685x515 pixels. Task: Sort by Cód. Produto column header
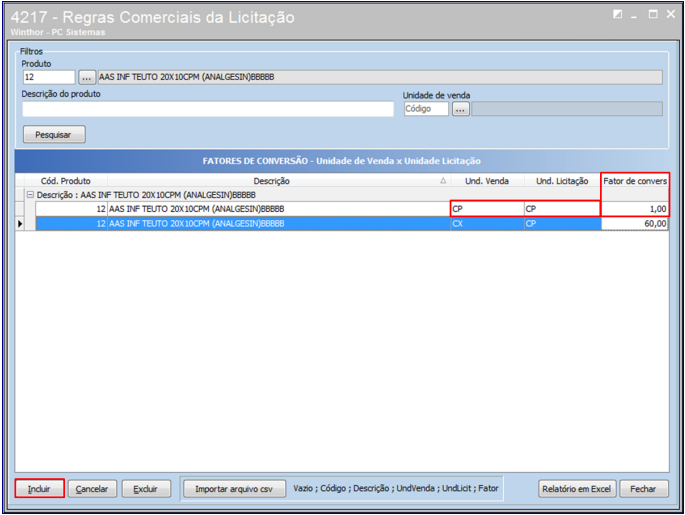tap(66, 181)
